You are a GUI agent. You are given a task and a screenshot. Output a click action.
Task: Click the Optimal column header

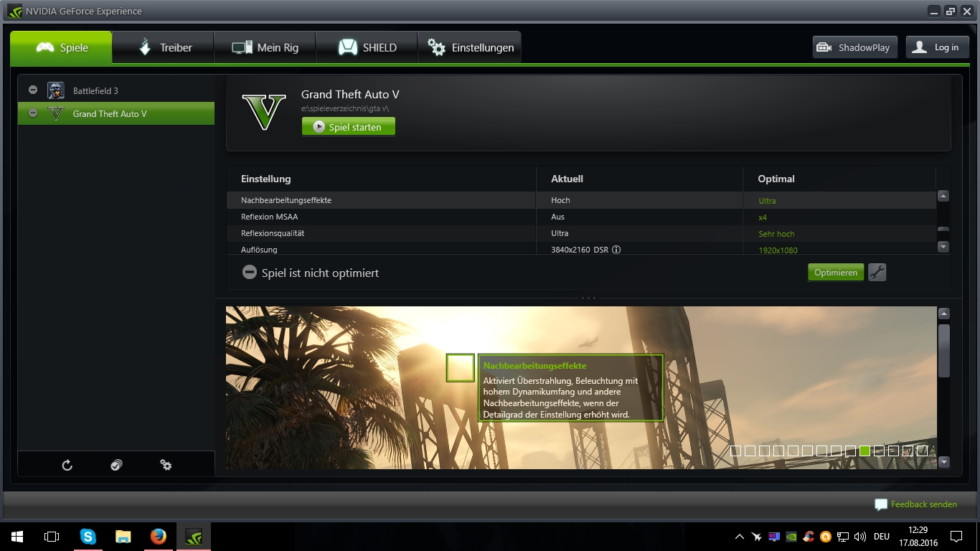click(776, 179)
